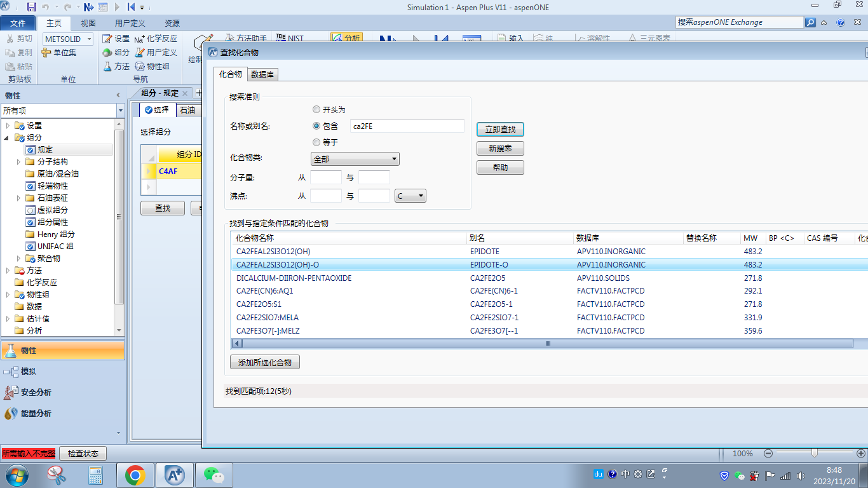Expand the 估计值 tree node

(x=8, y=319)
